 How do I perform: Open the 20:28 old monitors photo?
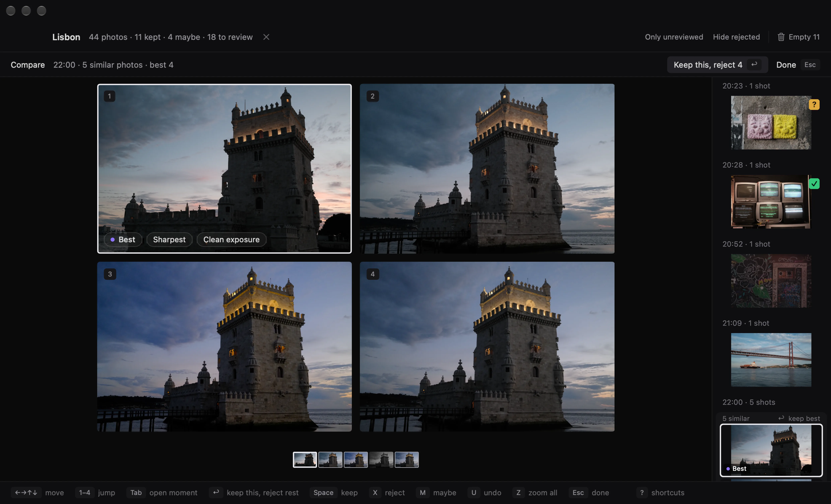771,202
